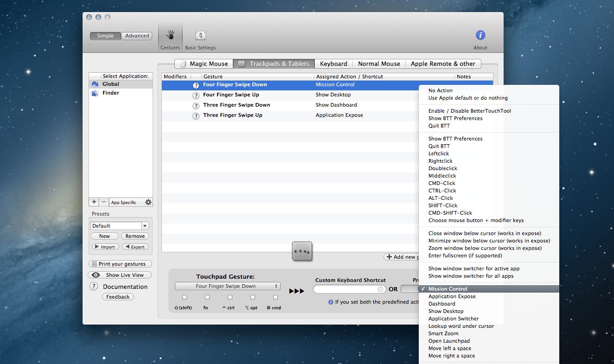Image resolution: width=614 pixels, height=364 pixels.
Task: Open the About info icon
Action: [480, 36]
